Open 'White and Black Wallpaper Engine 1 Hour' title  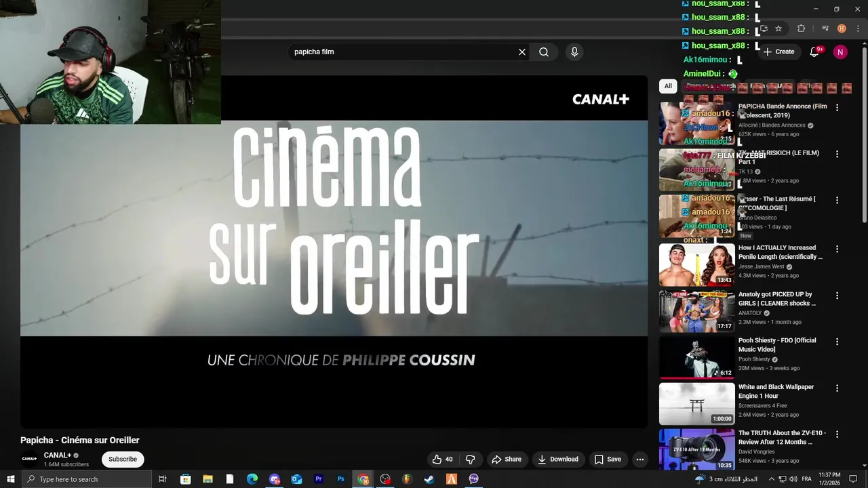click(776, 391)
